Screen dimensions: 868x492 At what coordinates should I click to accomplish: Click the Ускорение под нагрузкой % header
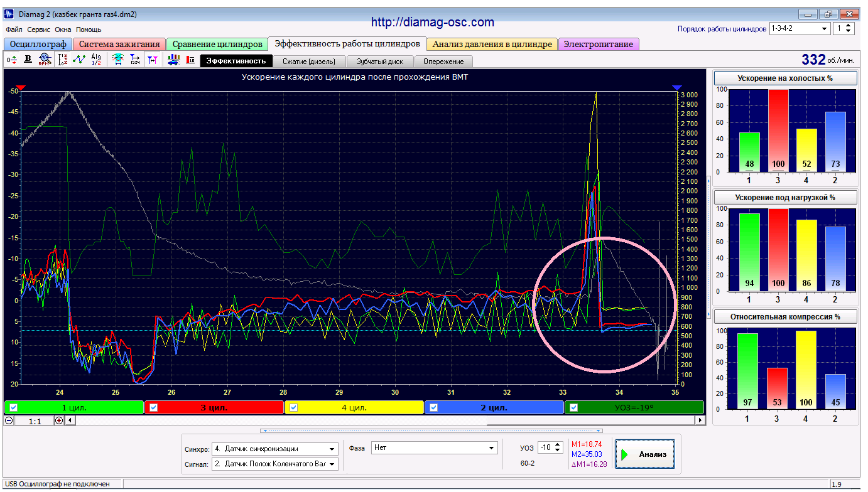tap(785, 198)
